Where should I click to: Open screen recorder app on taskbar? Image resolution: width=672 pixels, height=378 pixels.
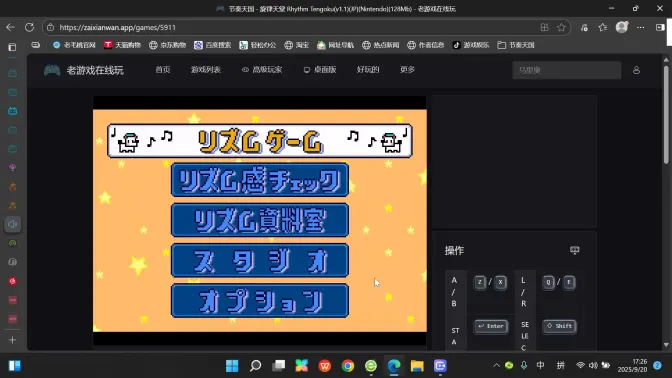coord(440,366)
